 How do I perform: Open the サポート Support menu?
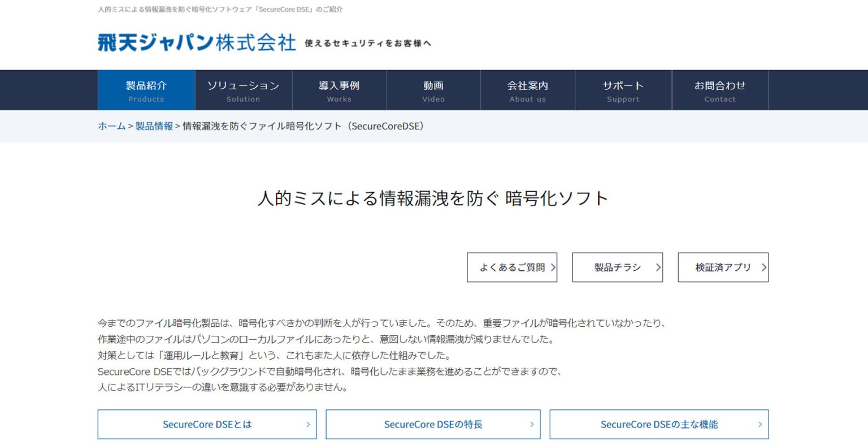(x=623, y=90)
